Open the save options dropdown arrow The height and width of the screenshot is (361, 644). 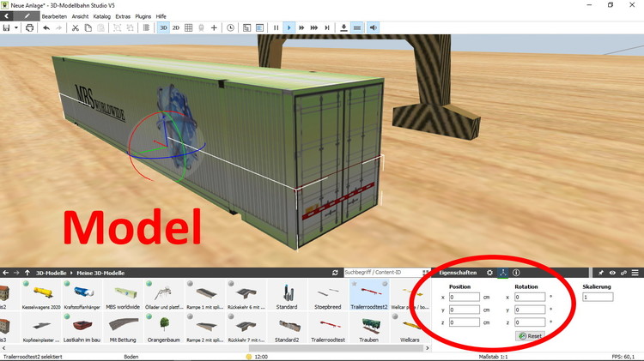click(x=16, y=28)
